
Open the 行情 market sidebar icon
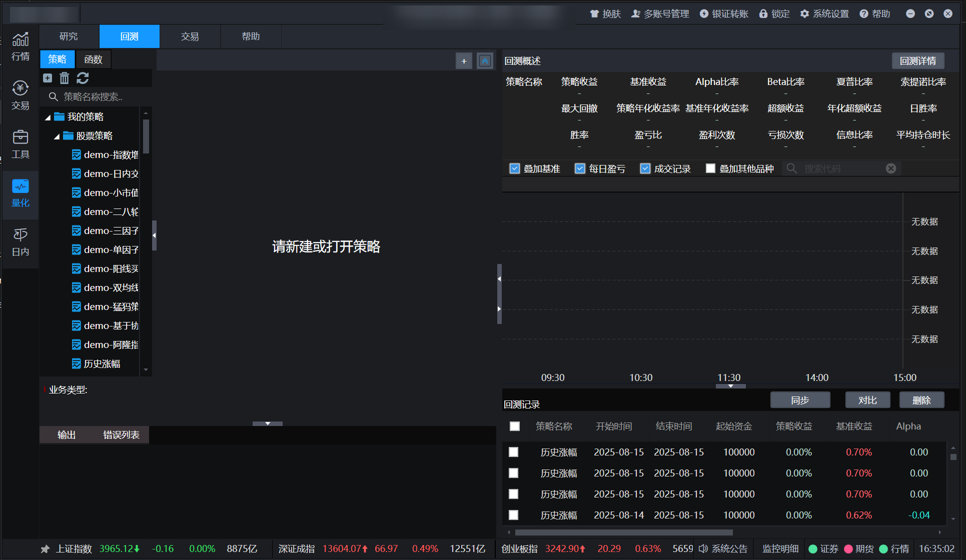coord(21,46)
